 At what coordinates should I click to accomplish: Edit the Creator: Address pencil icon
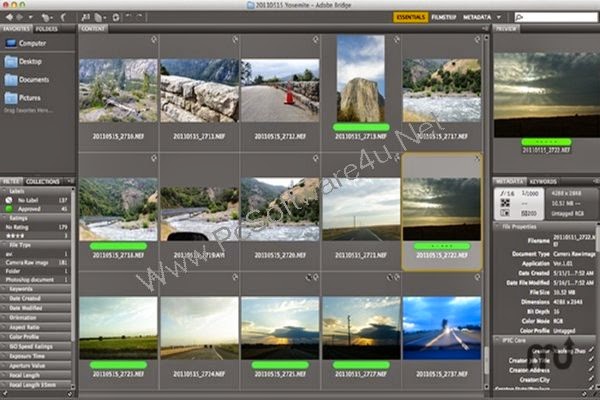click(x=592, y=370)
